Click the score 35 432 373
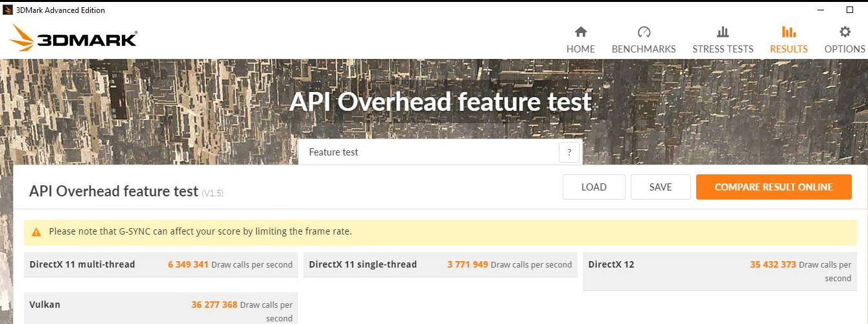 click(x=773, y=264)
